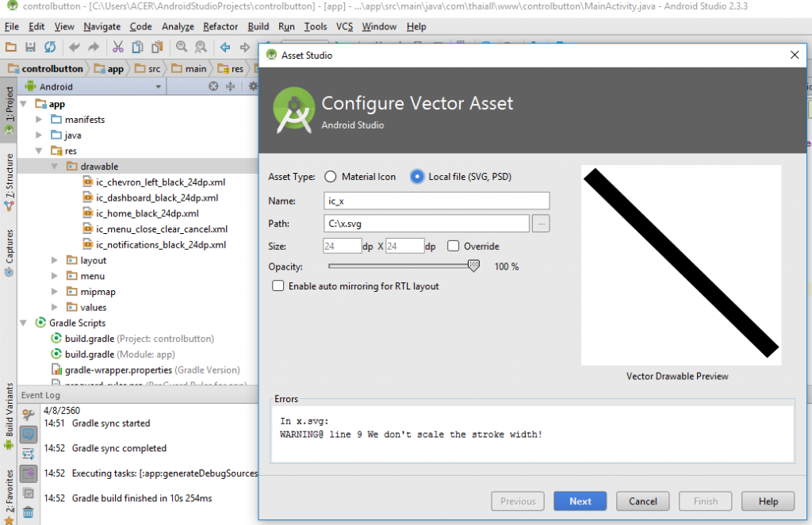
Task: Collapse the Gradle Scripts node
Action: (23, 323)
